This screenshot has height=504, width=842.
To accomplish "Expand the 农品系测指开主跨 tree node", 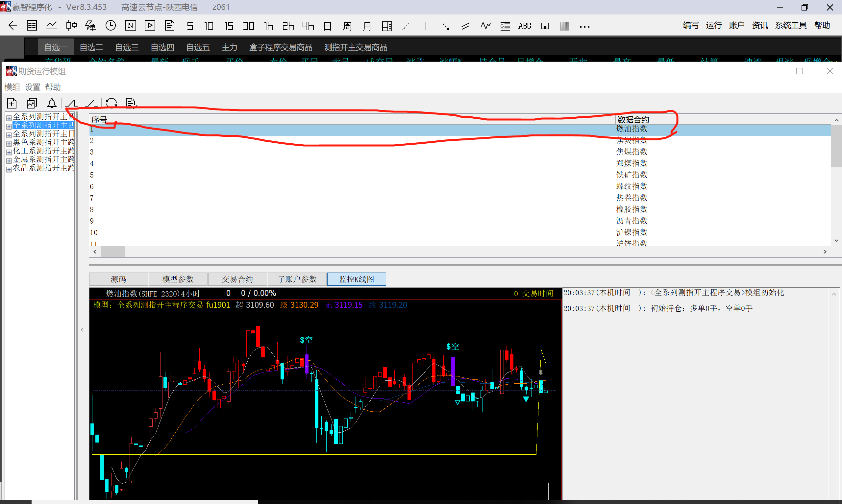I will click(x=9, y=169).
